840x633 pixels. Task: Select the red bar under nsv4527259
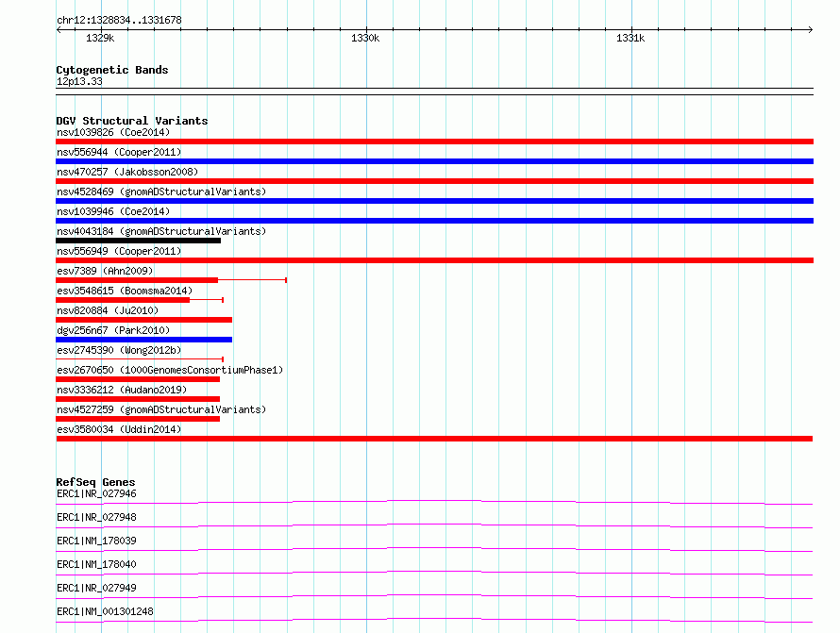click(x=138, y=419)
